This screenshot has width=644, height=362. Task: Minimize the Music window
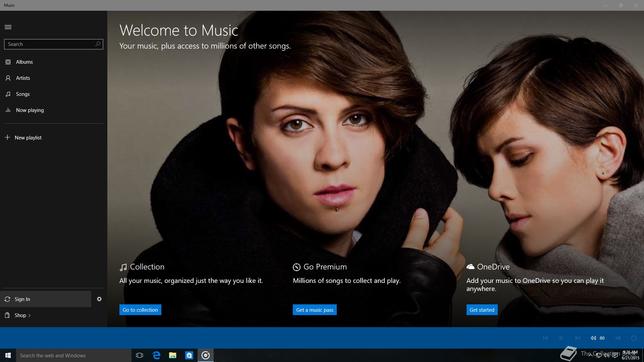coord(605,5)
